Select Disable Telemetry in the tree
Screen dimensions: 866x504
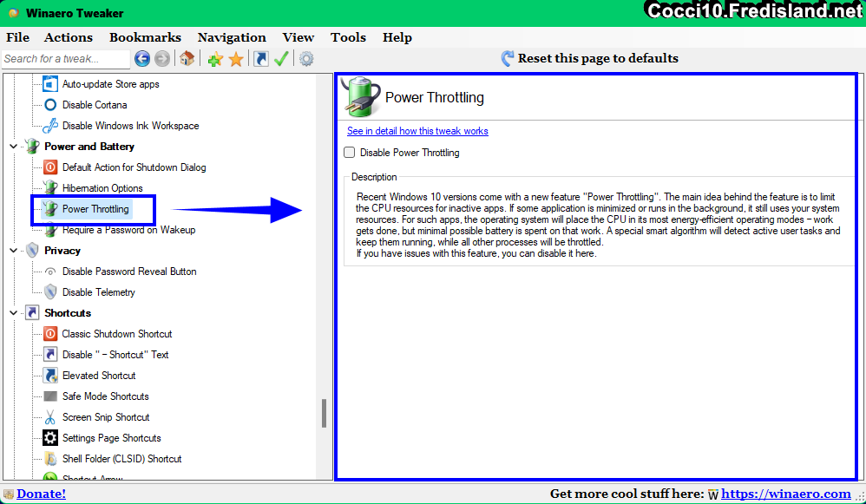pyautogui.click(x=98, y=292)
